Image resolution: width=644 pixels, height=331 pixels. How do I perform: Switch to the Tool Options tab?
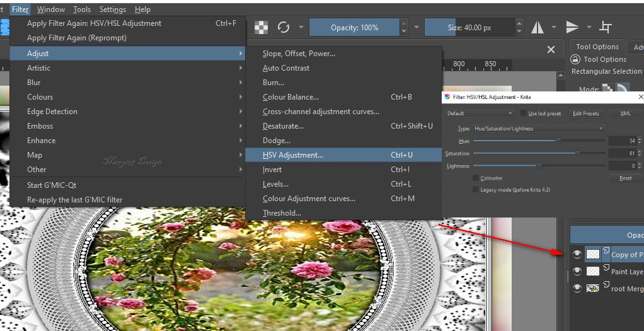pos(597,47)
